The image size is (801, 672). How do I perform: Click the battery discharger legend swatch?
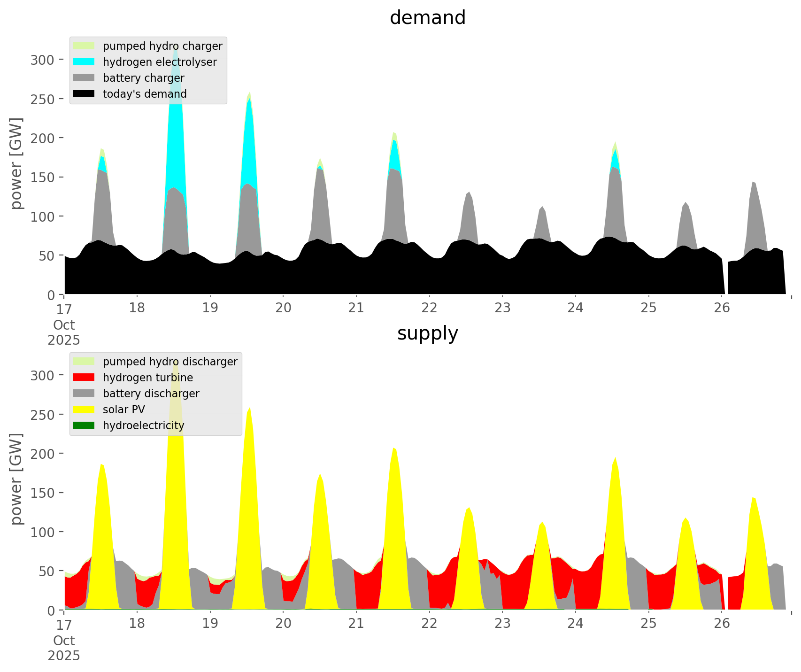point(84,394)
